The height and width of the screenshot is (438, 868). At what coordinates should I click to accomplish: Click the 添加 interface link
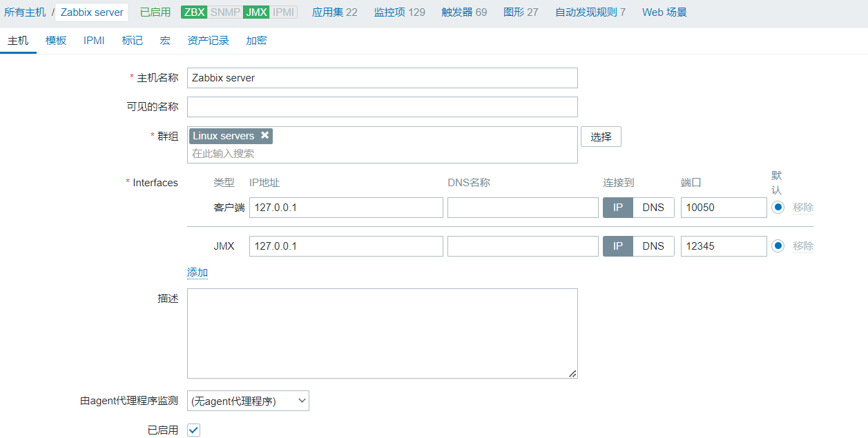[x=197, y=272]
